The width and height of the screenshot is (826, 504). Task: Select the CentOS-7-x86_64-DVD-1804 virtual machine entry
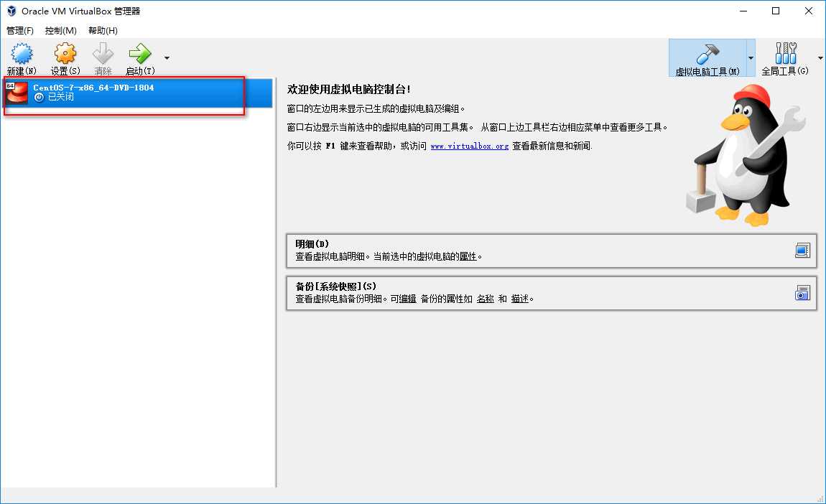[x=138, y=93]
